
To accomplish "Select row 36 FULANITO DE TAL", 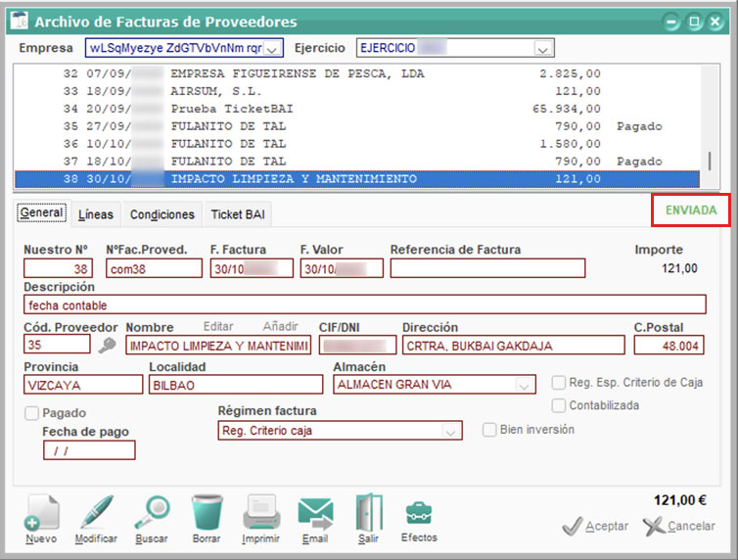I will coord(357,144).
